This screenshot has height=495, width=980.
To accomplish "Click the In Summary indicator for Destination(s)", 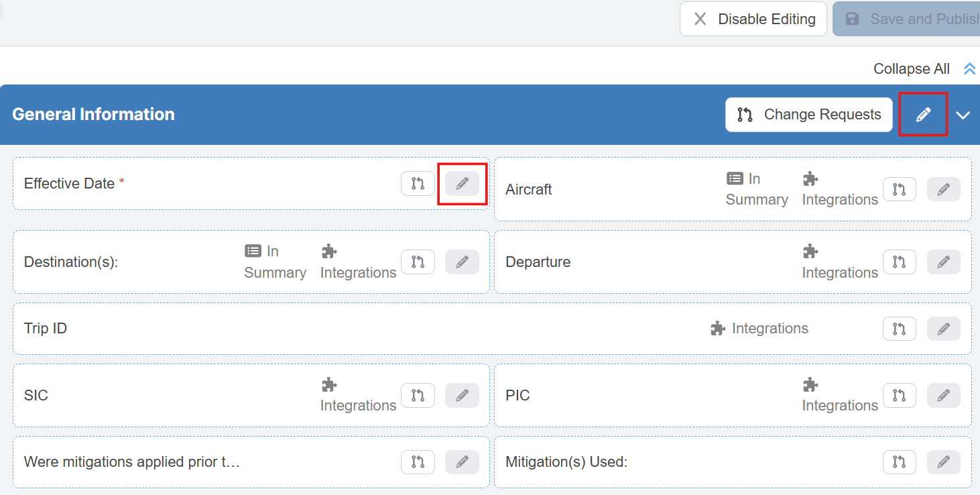I will (x=275, y=262).
